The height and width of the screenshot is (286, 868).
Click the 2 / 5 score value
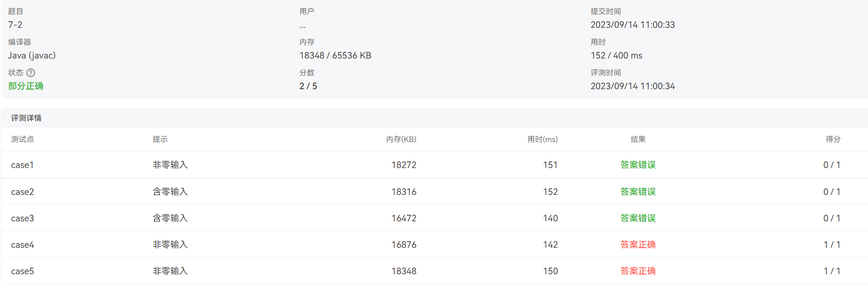pyautogui.click(x=308, y=86)
